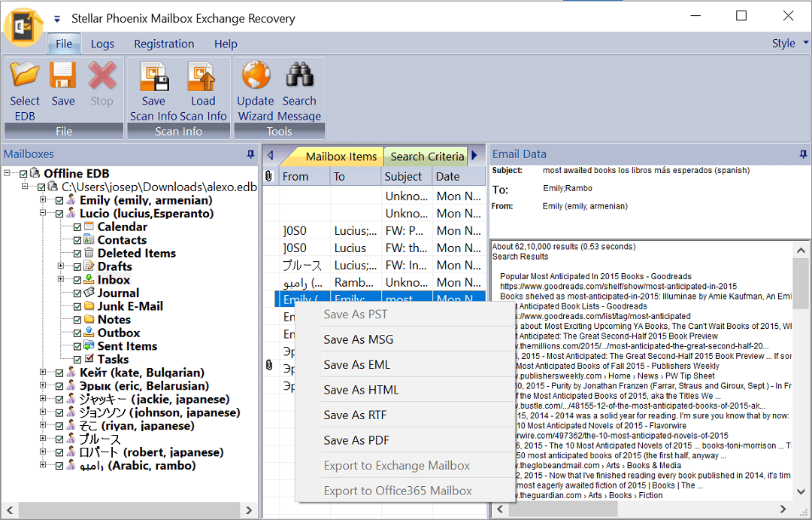Launch the Update Wizard globe icon

click(x=256, y=75)
